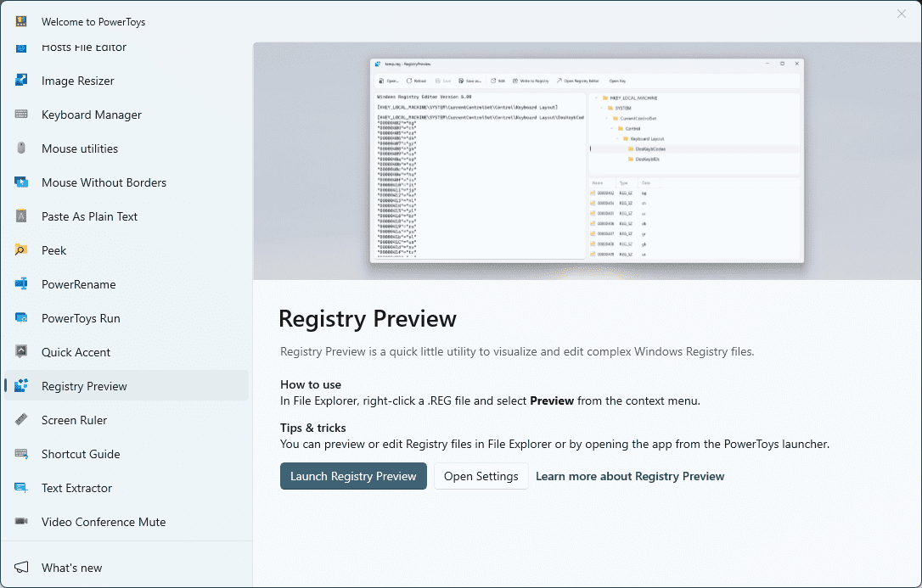Click the How to use heading

pyautogui.click(x=311, y=384)
